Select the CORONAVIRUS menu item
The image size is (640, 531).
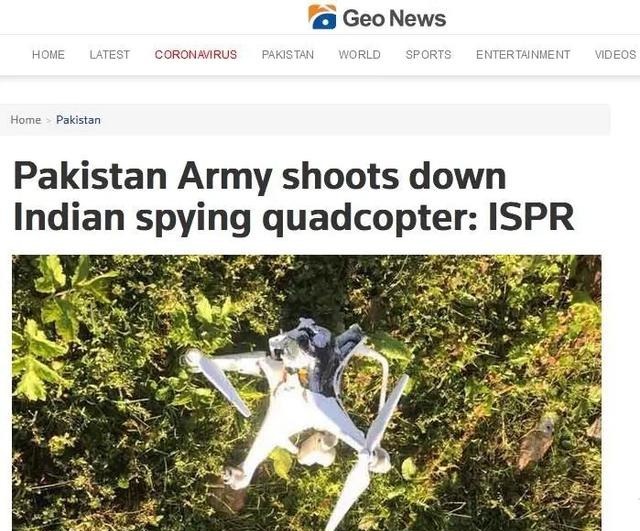click(196, 55)
